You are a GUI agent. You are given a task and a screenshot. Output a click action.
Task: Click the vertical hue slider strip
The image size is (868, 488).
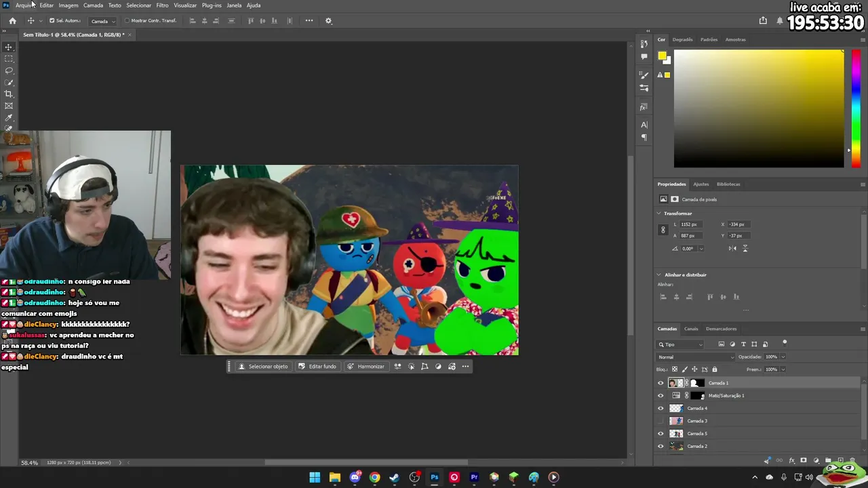point(856,108)
